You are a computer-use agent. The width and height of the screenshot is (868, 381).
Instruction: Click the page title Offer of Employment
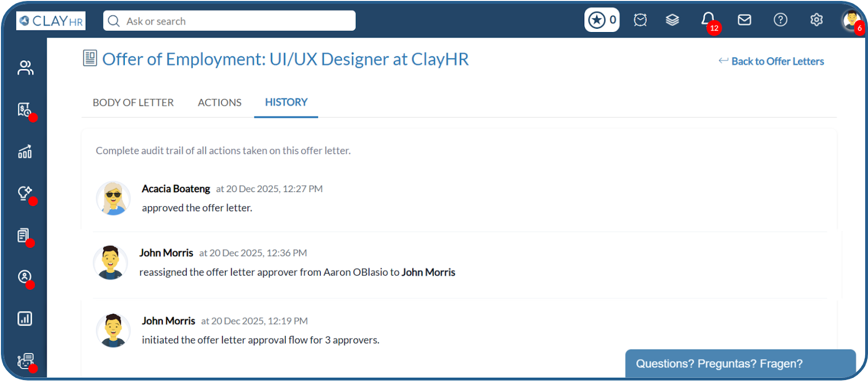(x=285, y=59)
